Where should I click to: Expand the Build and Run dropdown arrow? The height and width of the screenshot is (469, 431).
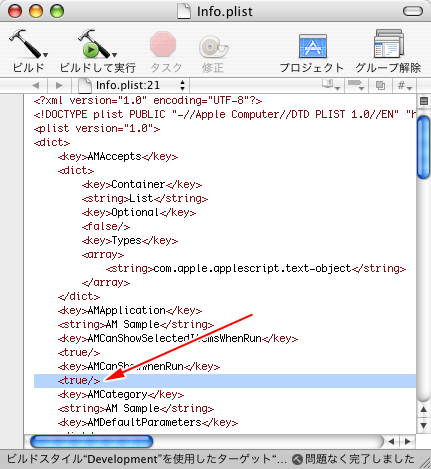coord(114,55)
